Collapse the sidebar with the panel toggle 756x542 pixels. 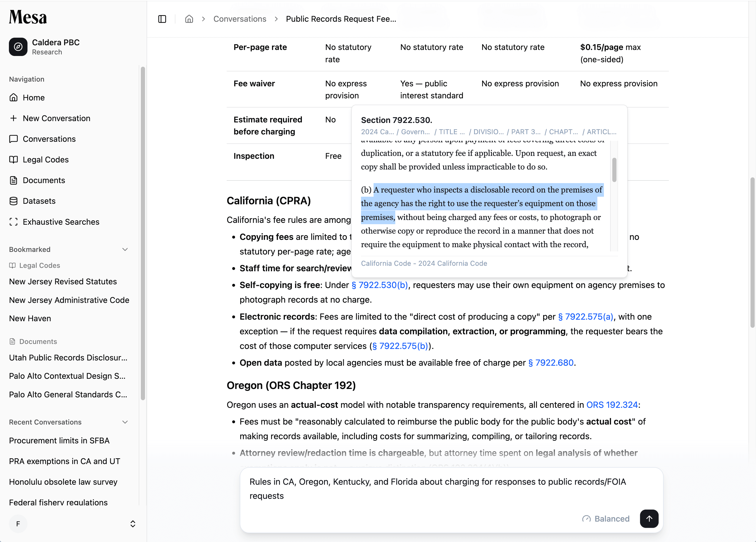tap(162, 19)
